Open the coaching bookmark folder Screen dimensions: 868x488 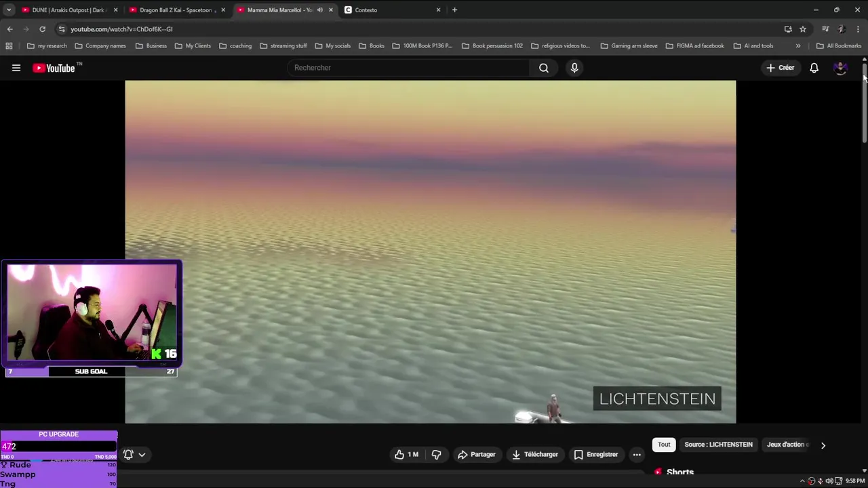235,46
